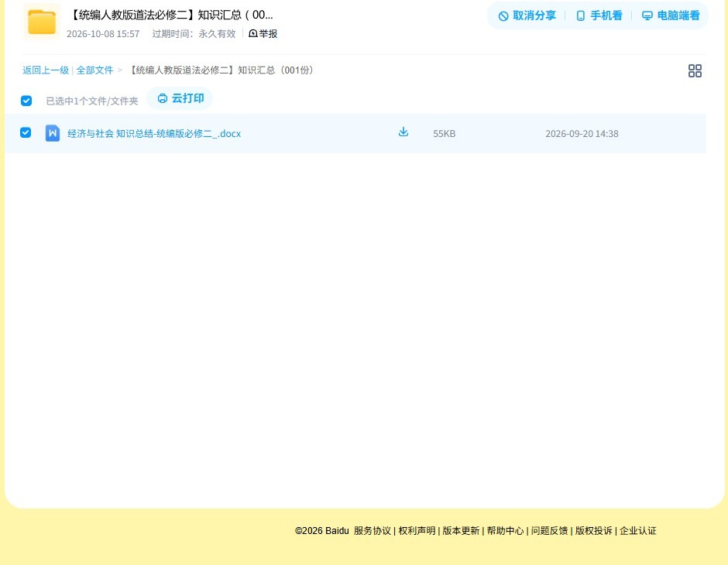Click the Word document file icon
This screenshot has width=728, height=565.
coord(53,133)
